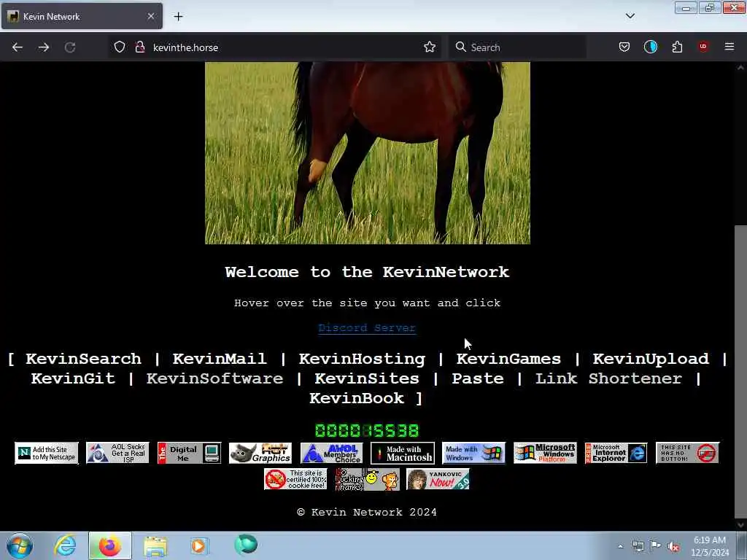Open the KevinSoftware link

point(214,378)
